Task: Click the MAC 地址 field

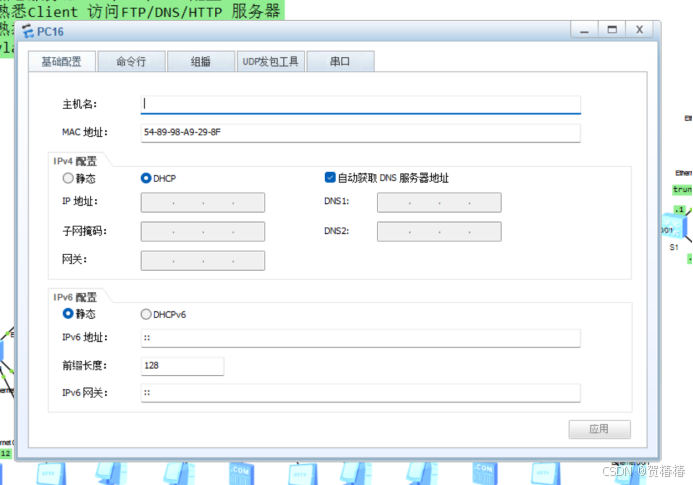Action: point(360,132)
